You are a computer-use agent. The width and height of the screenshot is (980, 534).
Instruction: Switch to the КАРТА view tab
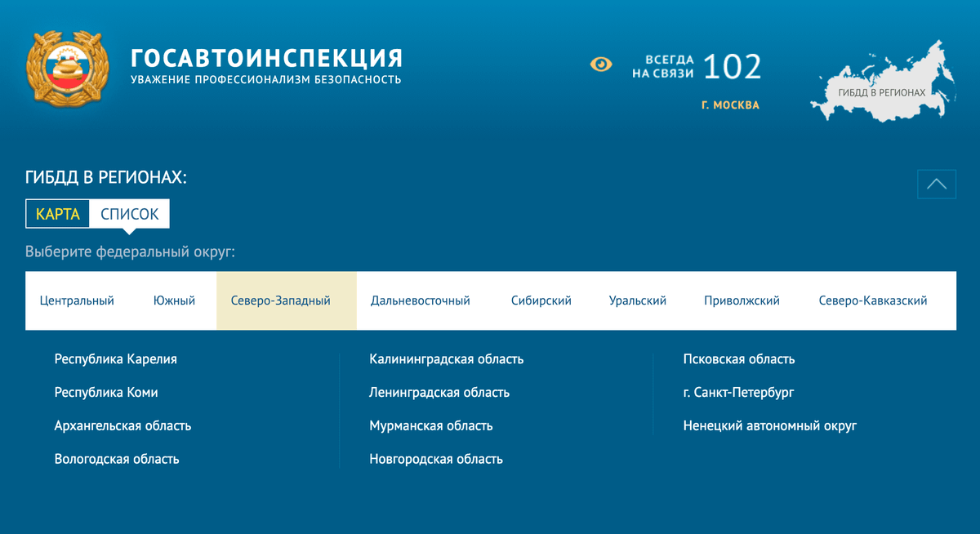coord(58,214)
